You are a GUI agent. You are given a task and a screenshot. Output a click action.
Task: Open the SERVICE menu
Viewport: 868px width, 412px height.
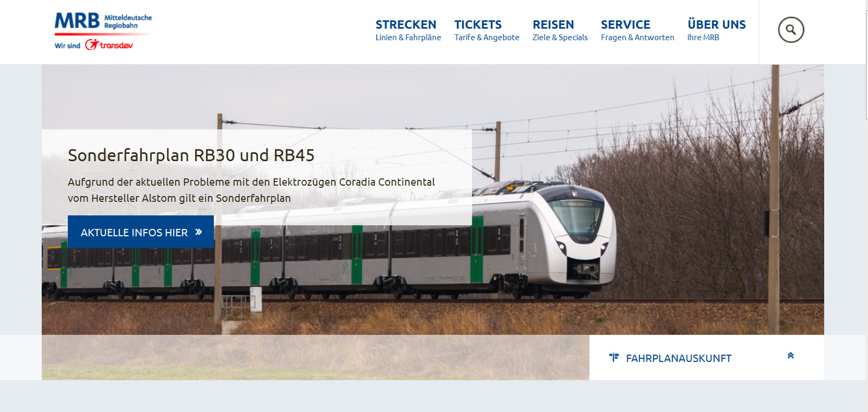625,25
